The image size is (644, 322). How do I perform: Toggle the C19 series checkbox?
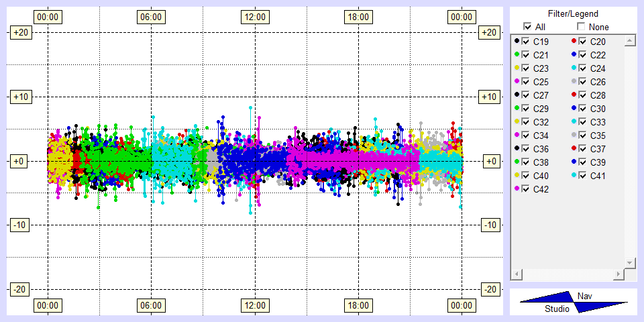click(526, 42)
